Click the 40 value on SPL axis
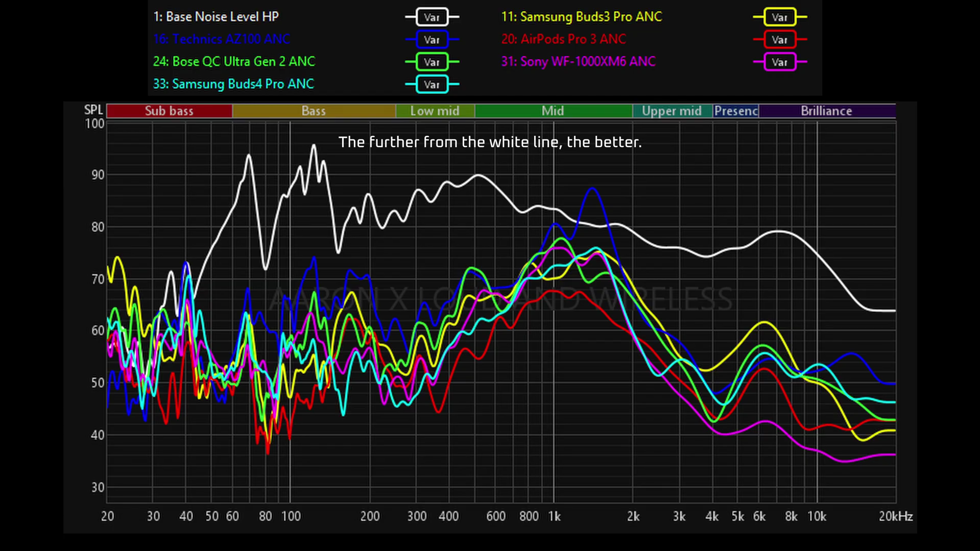Screen dimensions: 980x551 pos(98,435)
